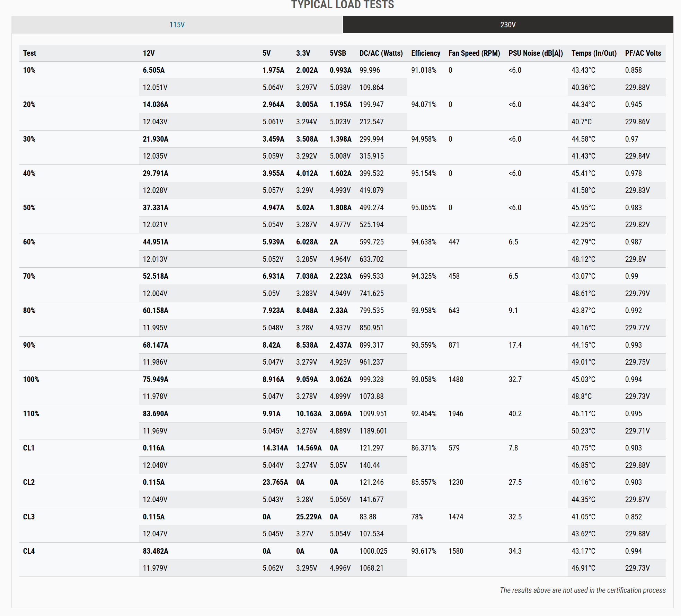The image size is (681, 616).
Task: Click the 95.154% efficiency value
Action: click(424, 173)
